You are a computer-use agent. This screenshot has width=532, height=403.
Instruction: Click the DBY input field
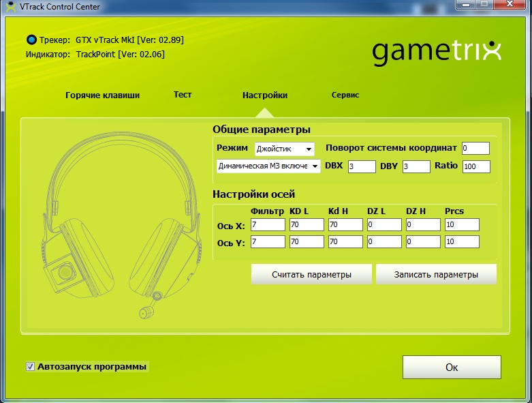pos(416,166)
